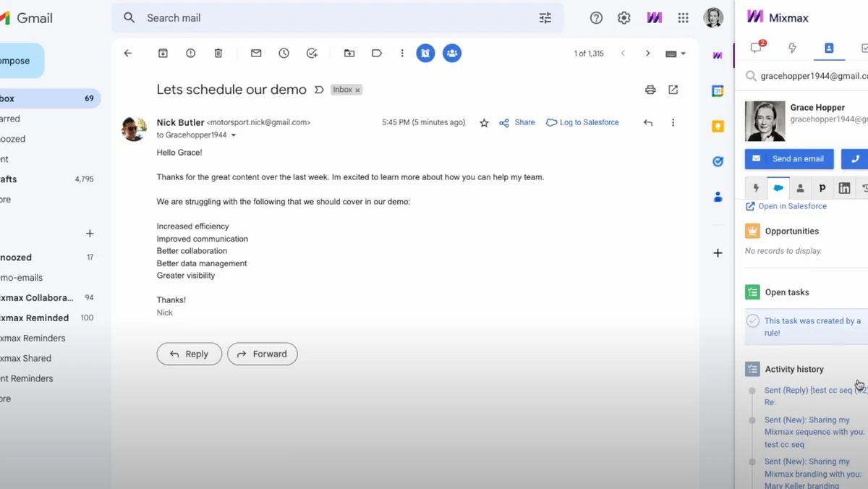This screenshot has height=489, width=868.
Task: Mark the message unread with the envelope icon
Action: [255, 53]
